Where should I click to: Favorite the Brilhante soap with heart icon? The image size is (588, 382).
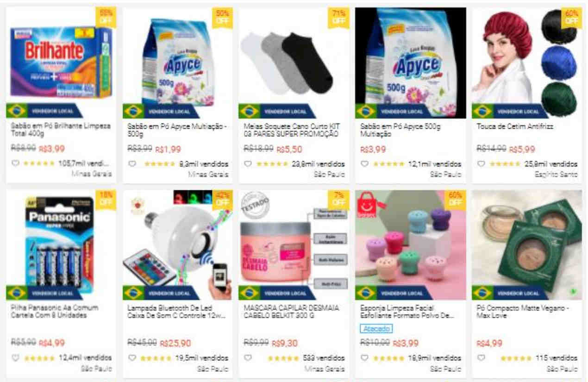point(15,163)
